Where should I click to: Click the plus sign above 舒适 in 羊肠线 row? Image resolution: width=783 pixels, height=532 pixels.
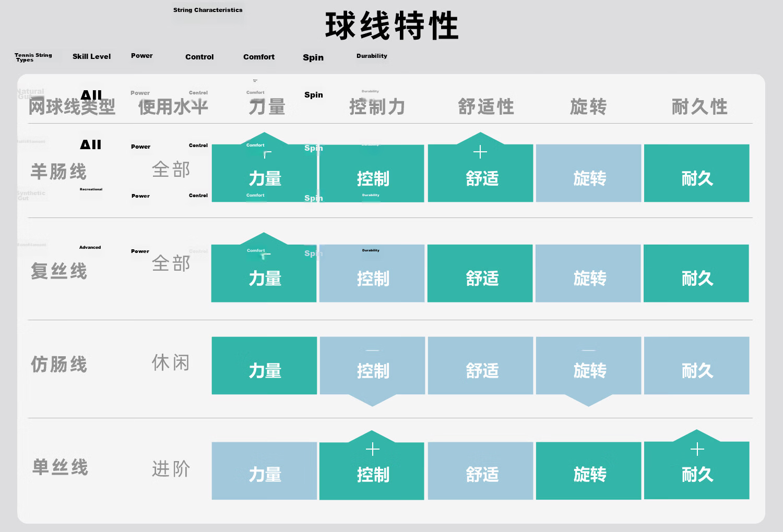point(480,152)
